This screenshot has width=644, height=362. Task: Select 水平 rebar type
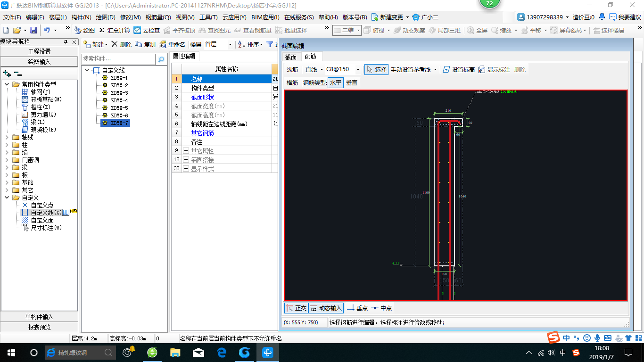pos(335,82)
